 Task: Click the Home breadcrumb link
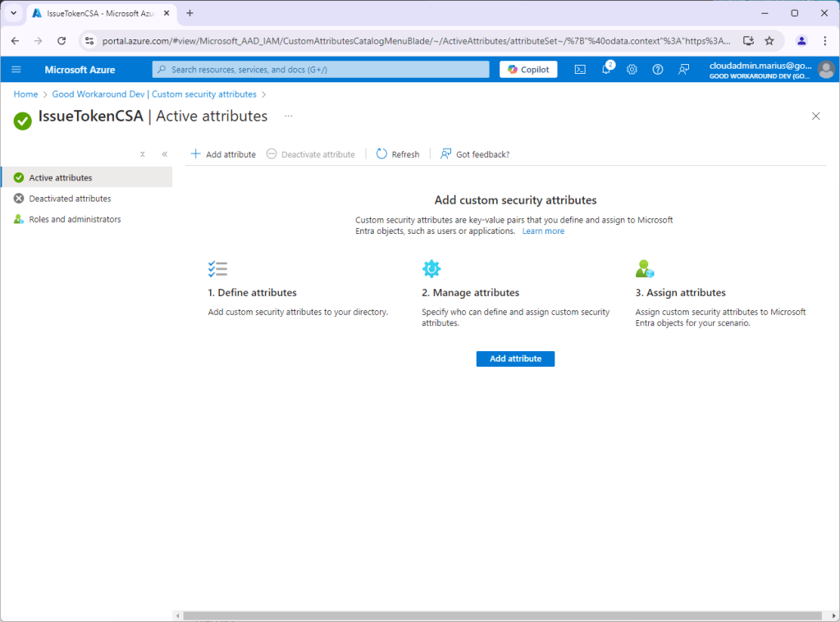coord(25,94)
